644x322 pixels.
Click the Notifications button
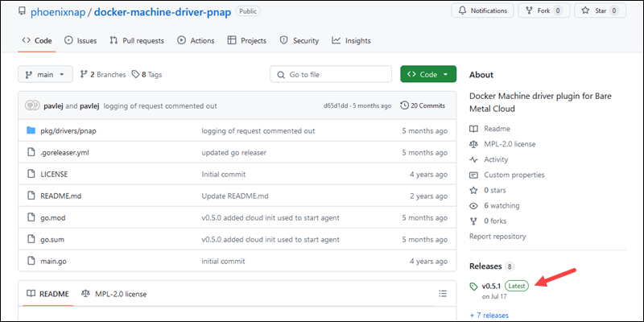point(482,10)
